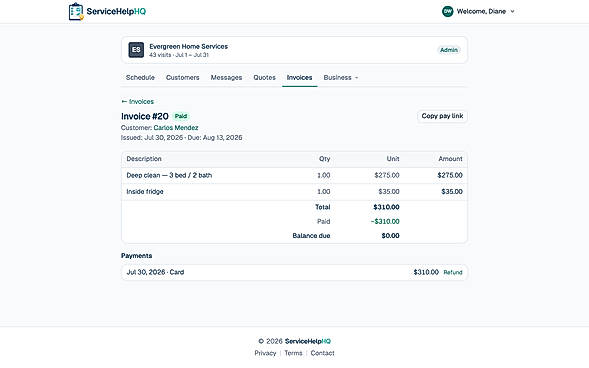Click the $310.00 payment amount
This screenshot has height=368, width=589.
tap(426, 272)
